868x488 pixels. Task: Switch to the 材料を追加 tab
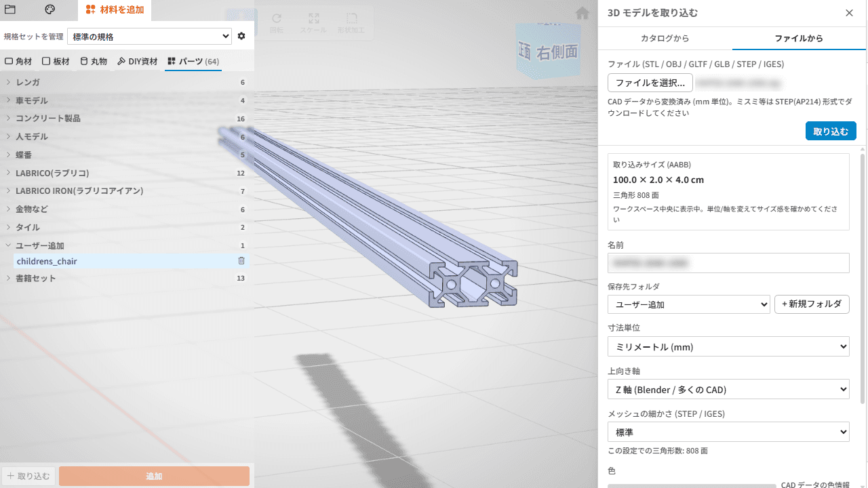pyautogui.click(x=115, y=9)
